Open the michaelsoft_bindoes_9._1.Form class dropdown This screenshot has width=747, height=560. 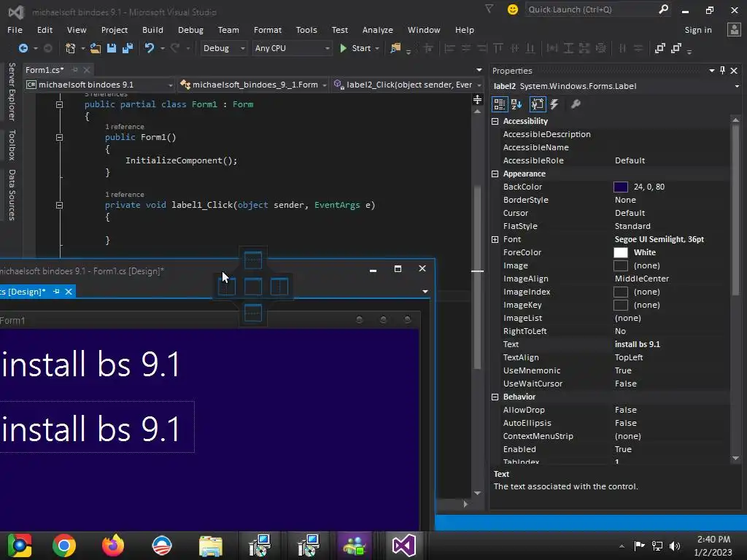click(x=253, y=85)
